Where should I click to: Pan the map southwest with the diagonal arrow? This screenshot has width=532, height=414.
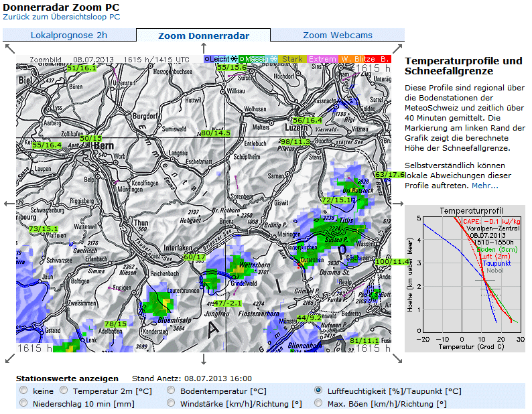pos(10,358)
